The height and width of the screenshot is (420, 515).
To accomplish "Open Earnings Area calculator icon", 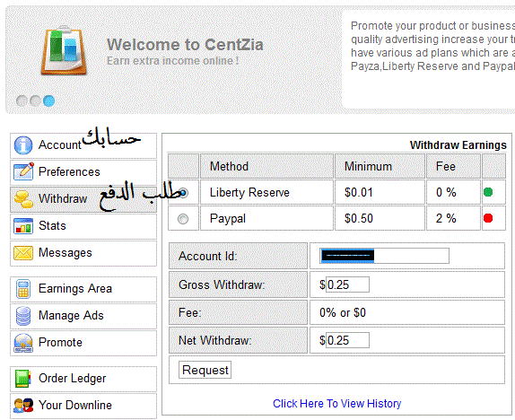I will pos(23,289).
